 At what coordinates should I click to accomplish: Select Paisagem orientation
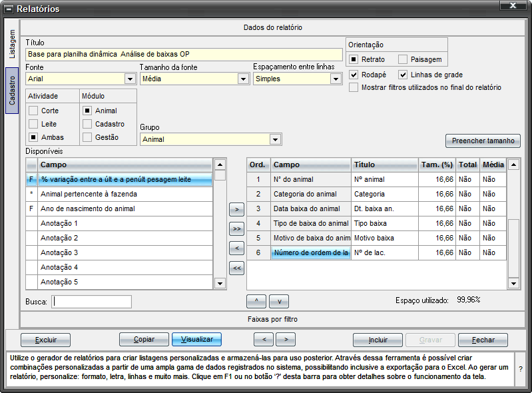point(403,59)
